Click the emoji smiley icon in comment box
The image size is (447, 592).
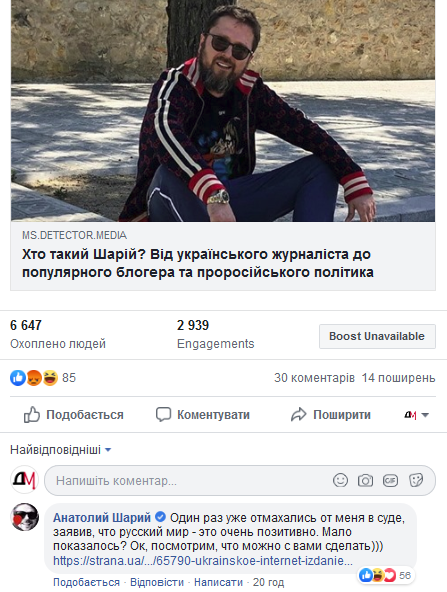click(x=340, y=480)
